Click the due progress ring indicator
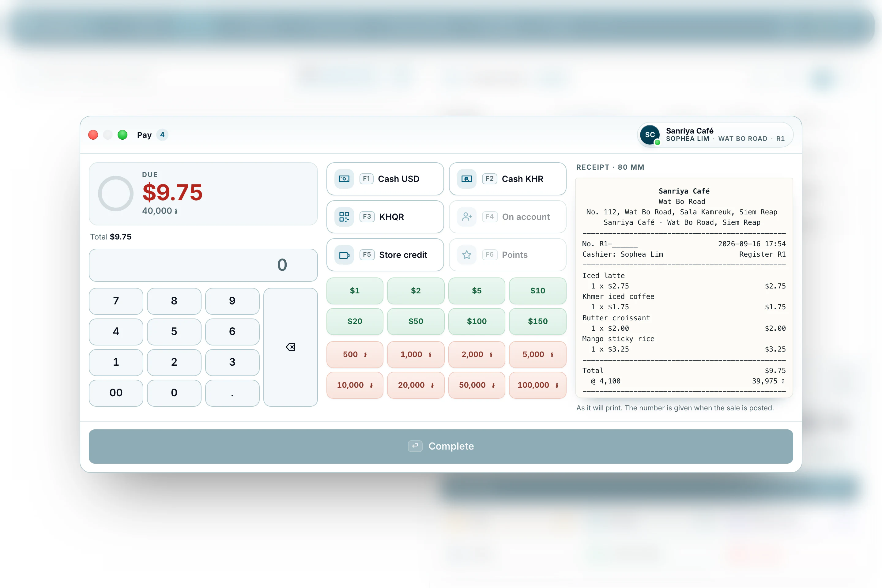Viewport: 882px width, 588px height. (x=116, y=194)
